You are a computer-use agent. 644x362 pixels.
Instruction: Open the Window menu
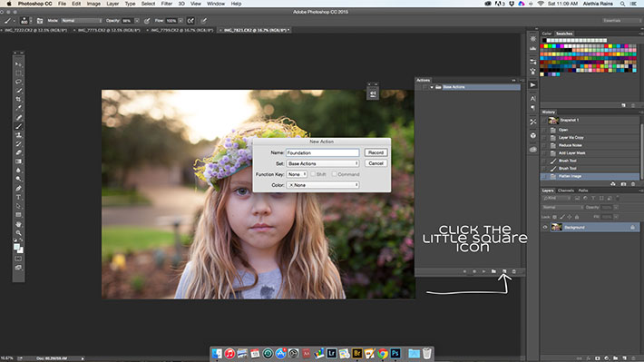point(216,4)
